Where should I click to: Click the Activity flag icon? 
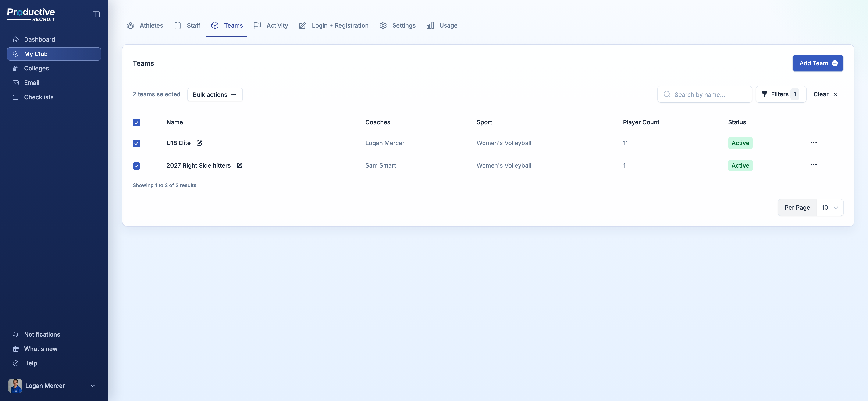[x=257, y=26]
